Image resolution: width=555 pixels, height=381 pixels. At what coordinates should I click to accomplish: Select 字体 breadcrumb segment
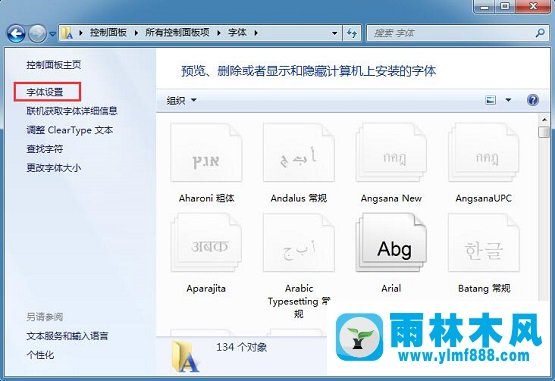pos(237,33)
